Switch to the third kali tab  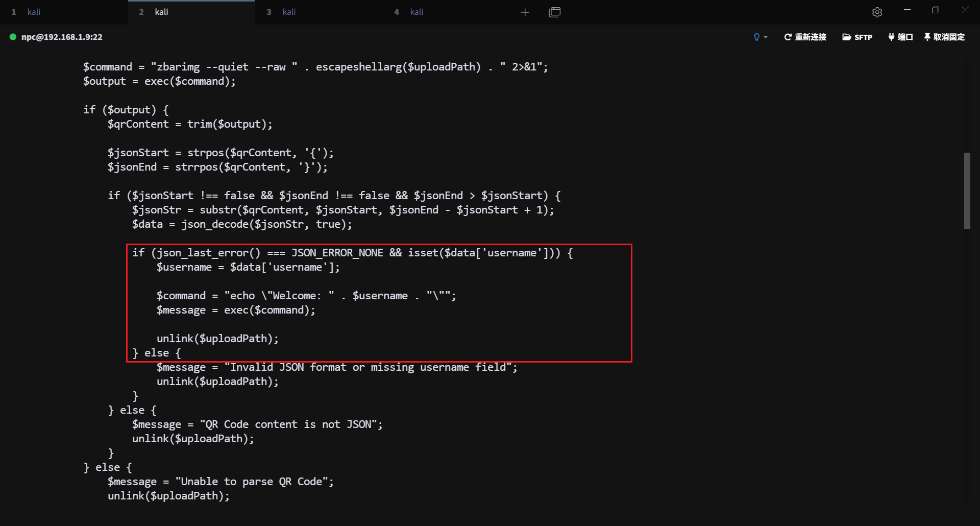[x=289, y=12]
